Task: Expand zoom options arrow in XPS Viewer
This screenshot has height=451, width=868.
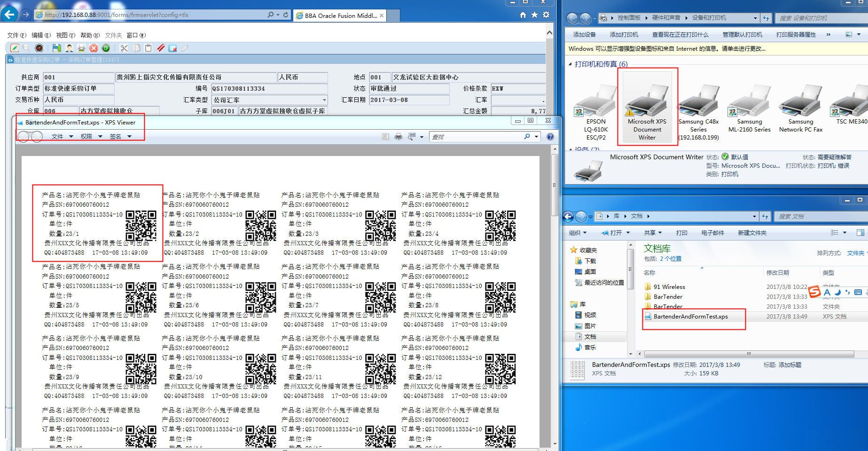Action: tap(422, 137)
